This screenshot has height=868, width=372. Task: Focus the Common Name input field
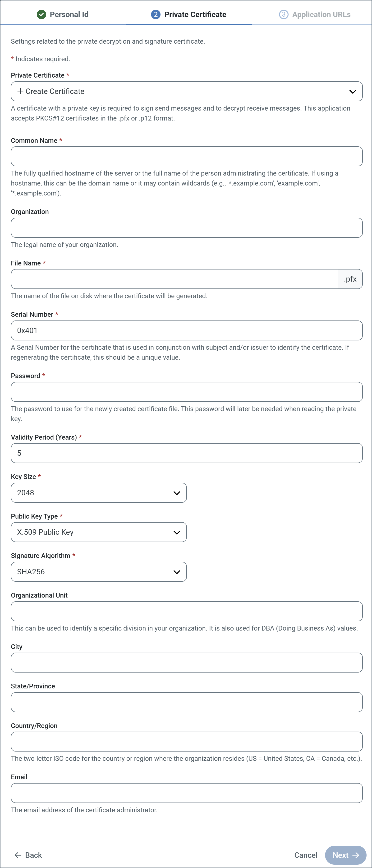tap(187, 156)
